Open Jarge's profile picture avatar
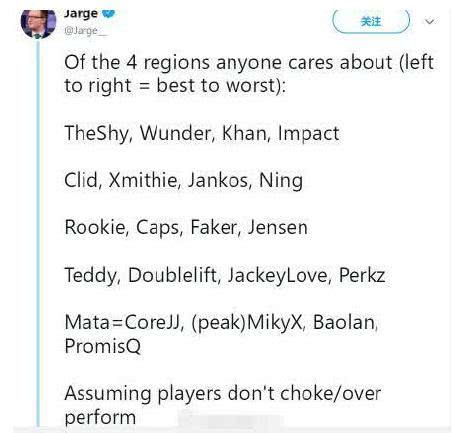 pos(38,23)
